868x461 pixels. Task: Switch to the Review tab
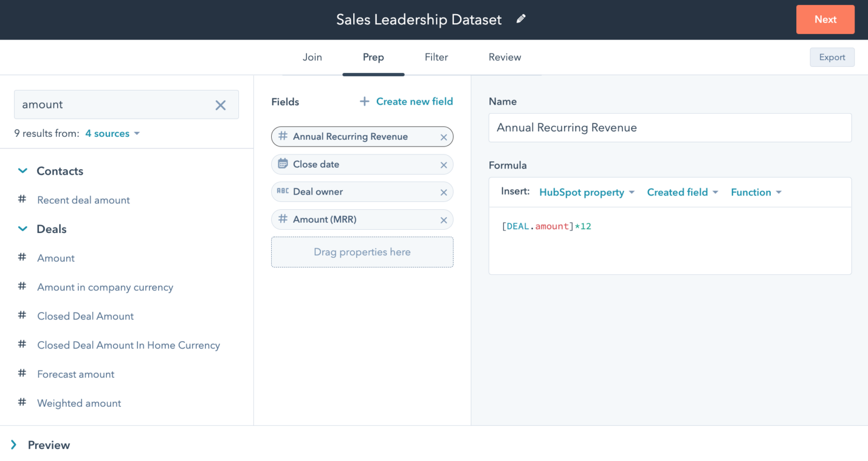pos(505,57)
